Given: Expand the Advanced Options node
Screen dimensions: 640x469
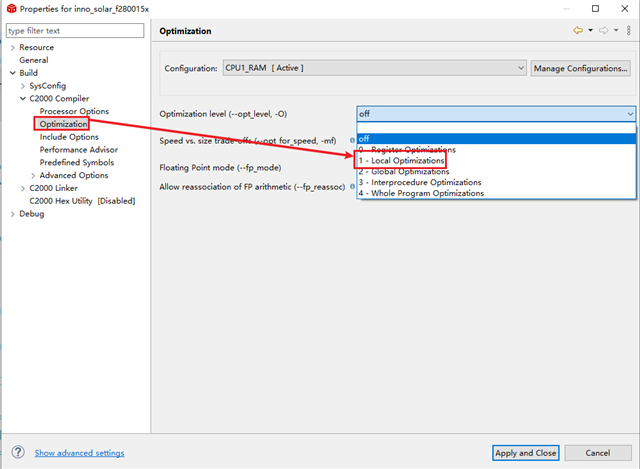Looking at the screenshot, I should click(x=32, y=175).
